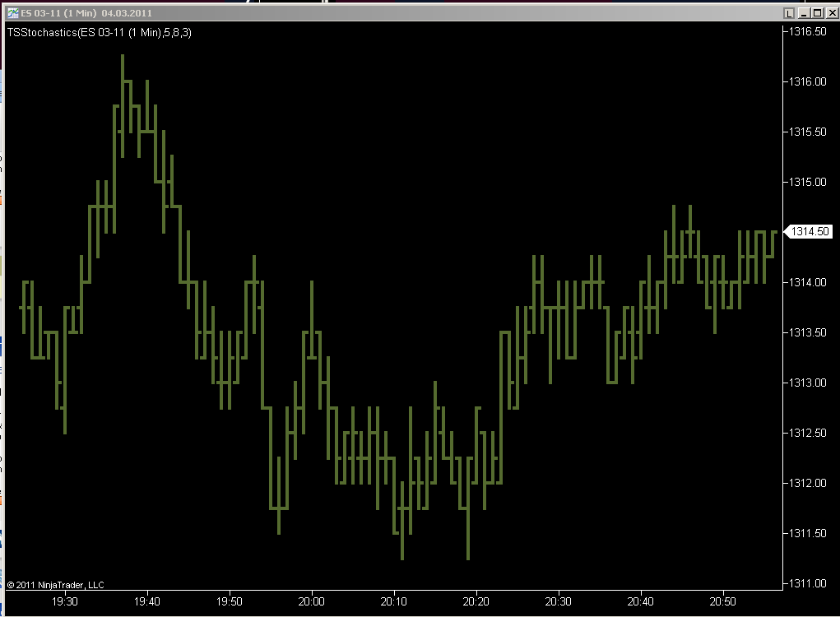Viewport: 840px width, 617px height.
Task: Click the 1316.50 price axis label
Action: [x=808, y=31]
